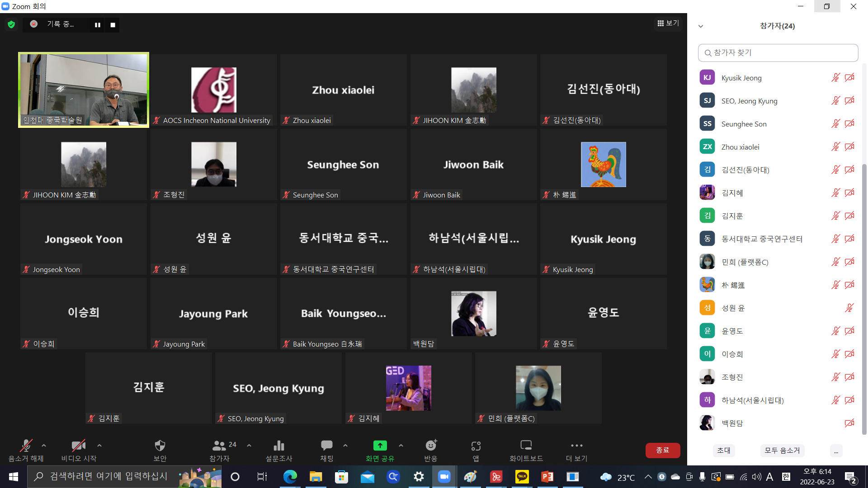Select the 조형진 video tile
This screenshot has width=868, height=488.
click(x=214, y=164)
